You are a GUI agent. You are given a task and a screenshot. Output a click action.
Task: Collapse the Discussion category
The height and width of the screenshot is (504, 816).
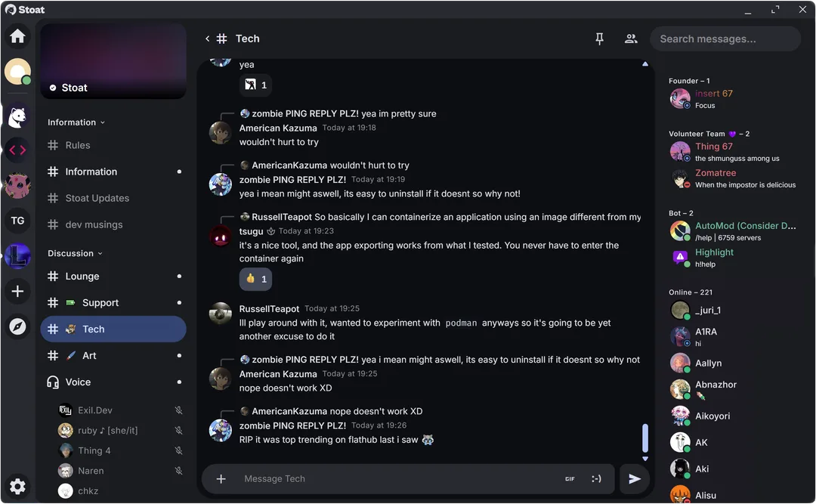75,254
